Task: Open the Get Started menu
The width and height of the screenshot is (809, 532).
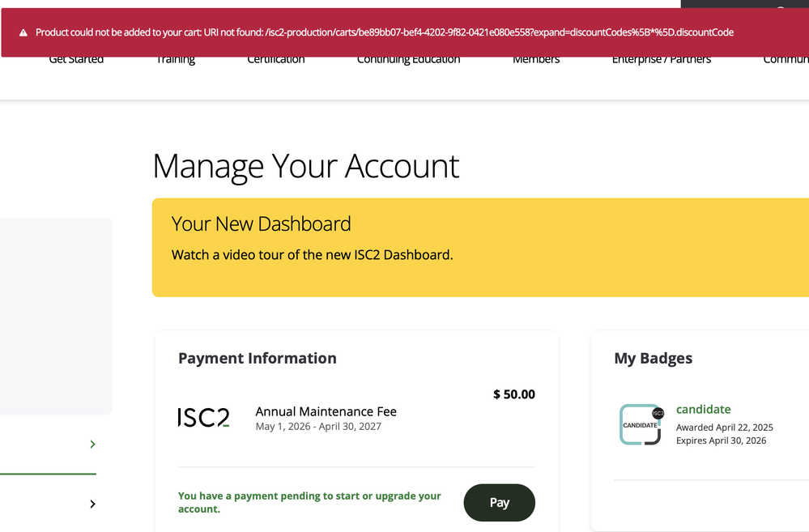Action: pos(76,60)
